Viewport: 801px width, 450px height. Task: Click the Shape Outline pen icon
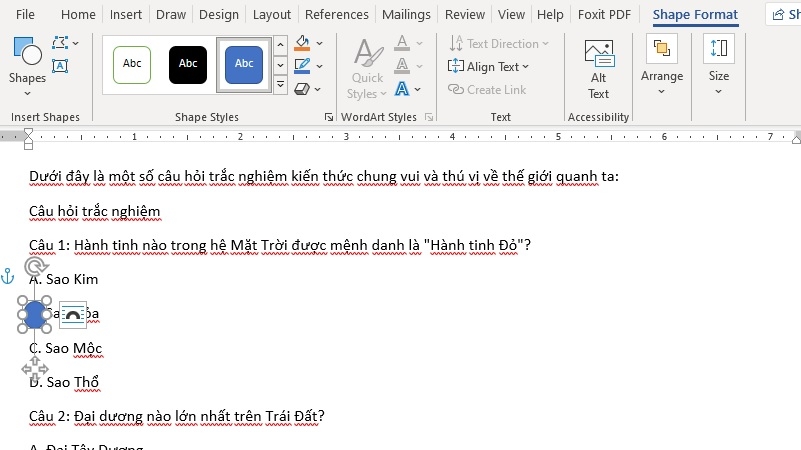302,66
